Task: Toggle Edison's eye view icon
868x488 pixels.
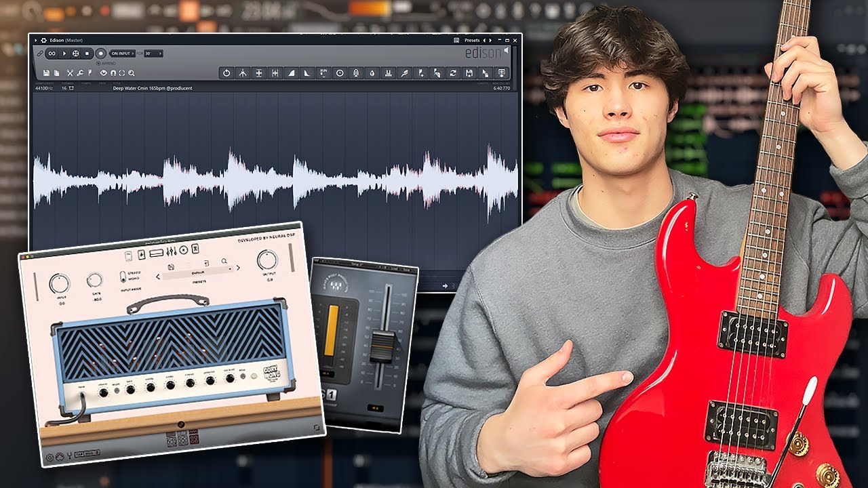Action: pyautogui.click(x=103, y=73)
